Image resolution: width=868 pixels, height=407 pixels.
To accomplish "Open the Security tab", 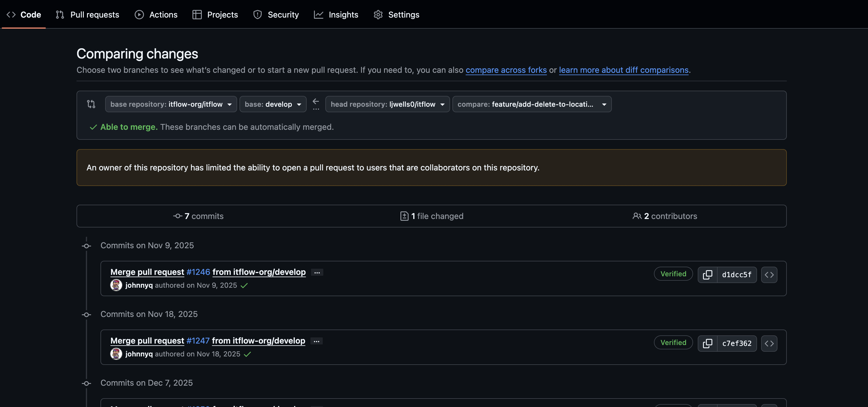I will 276,15.
